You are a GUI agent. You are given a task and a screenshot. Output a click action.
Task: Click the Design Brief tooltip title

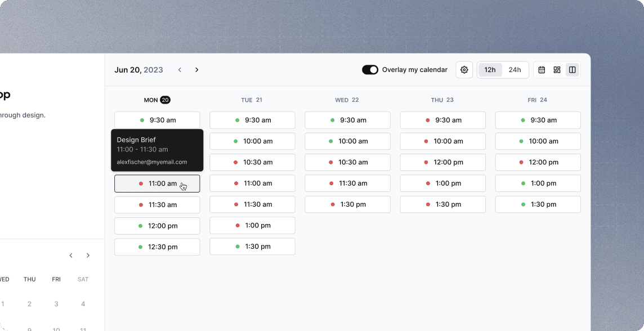[x=136, y=140]
